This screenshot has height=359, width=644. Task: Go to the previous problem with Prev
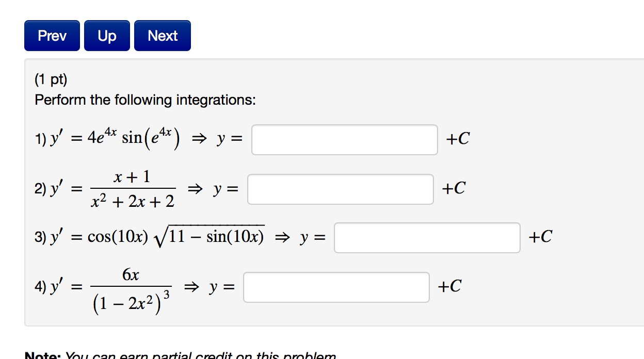(x=52, y=36)
